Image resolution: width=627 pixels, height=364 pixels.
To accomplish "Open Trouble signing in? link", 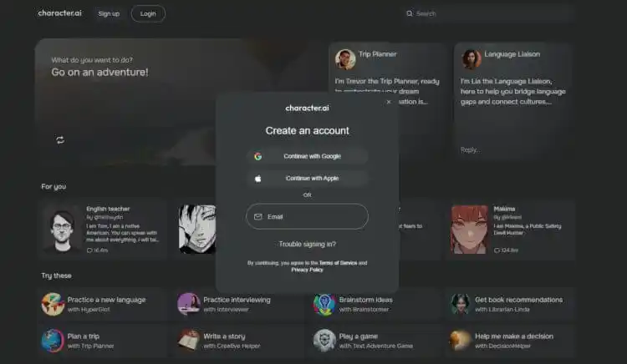I will (x=307, y=244).
